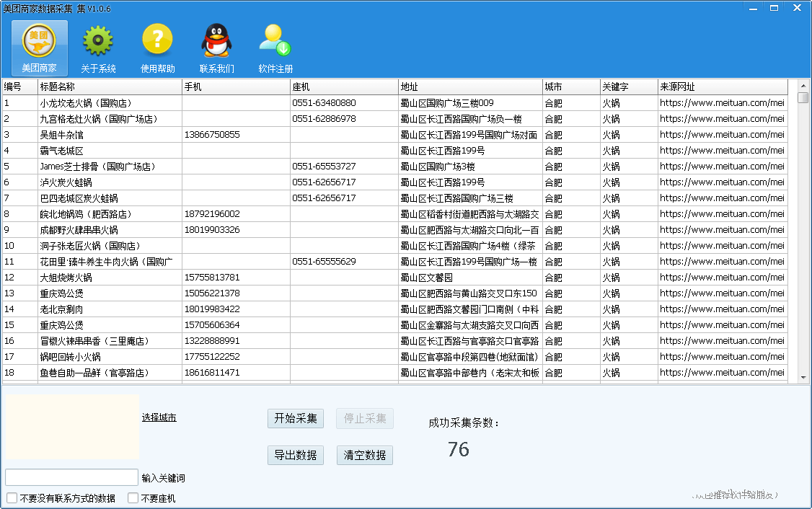Image resolution: width=812 pixels, height=509 pixels.
Task: Sort by 来源网址 column header
Action: point(723,87)
